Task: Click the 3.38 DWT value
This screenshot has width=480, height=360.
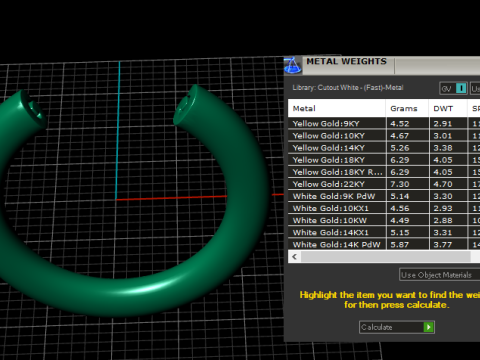Action: [x=443, y=148]
